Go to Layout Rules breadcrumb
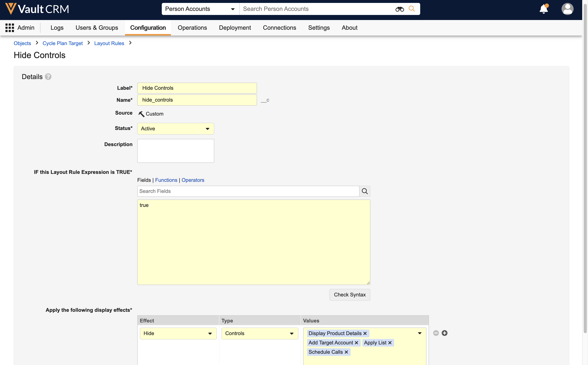The image size is (588, 365). 109,43
